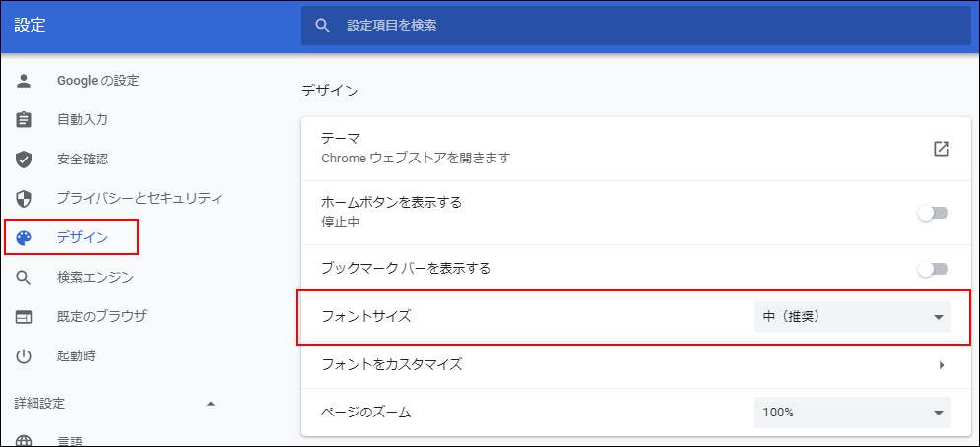Click the browser window icon for 既定のブラウザ

(x=25, y=316)
